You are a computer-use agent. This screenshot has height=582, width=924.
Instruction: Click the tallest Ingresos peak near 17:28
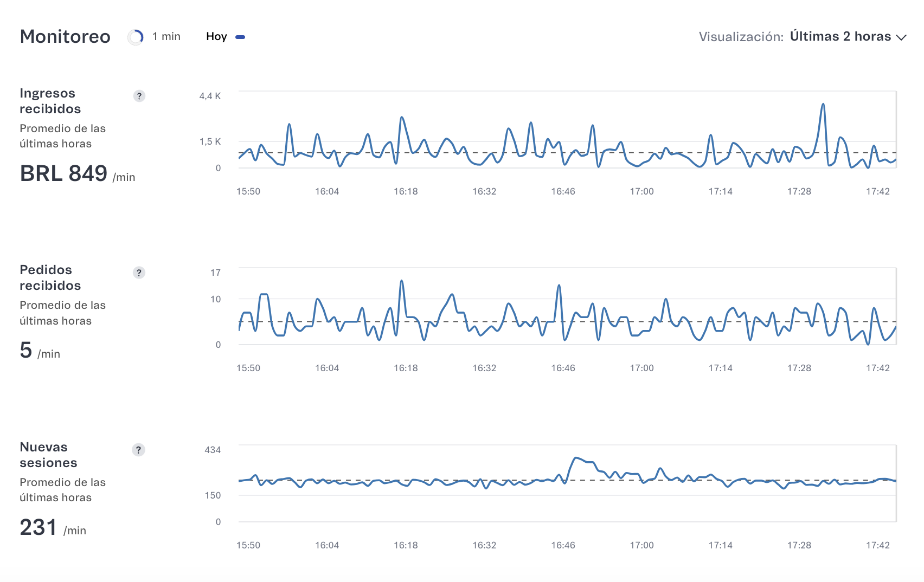click(x=823, y=105)
